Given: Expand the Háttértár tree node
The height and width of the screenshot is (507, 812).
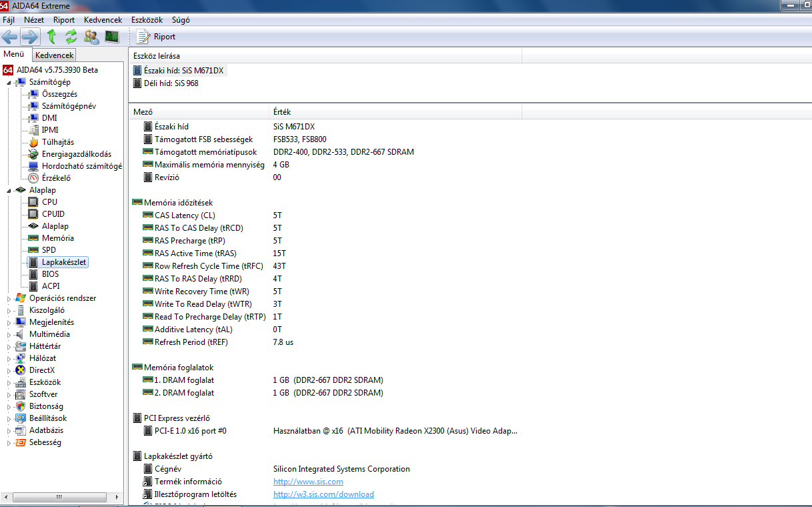Looking at the screenshot, I should 9,346.
